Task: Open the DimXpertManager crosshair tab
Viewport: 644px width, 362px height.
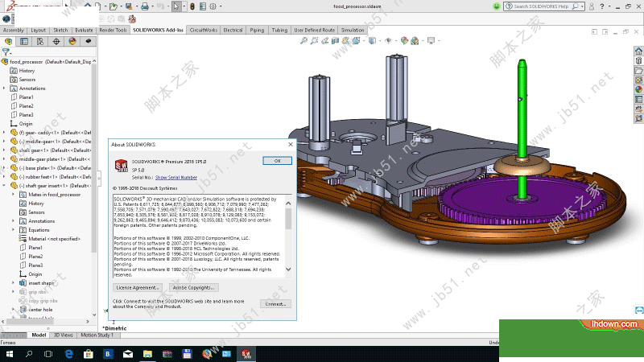Action: pyautogui.click(x=56, y=41)
